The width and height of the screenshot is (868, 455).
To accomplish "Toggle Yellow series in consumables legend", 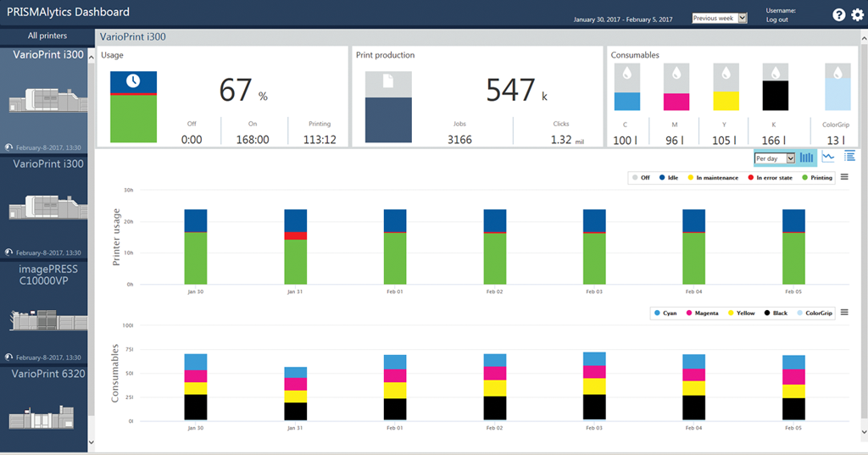I will coord(741,314).
